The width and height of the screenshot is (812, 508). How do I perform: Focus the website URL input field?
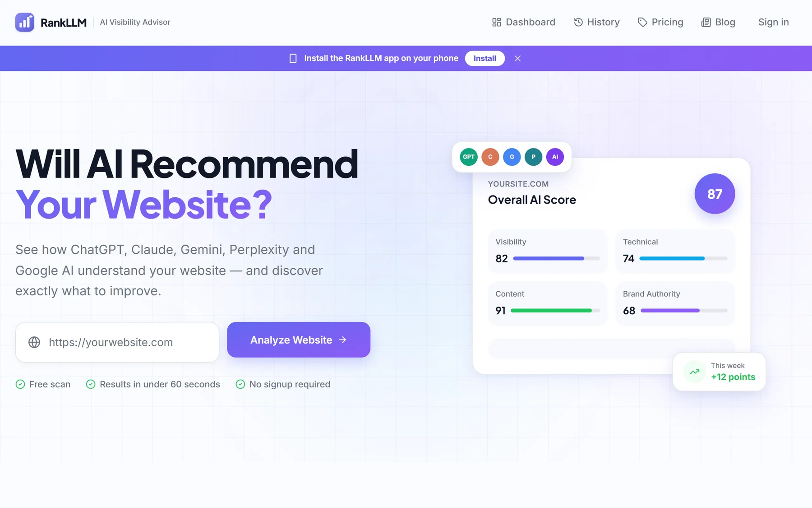point(117,342)
